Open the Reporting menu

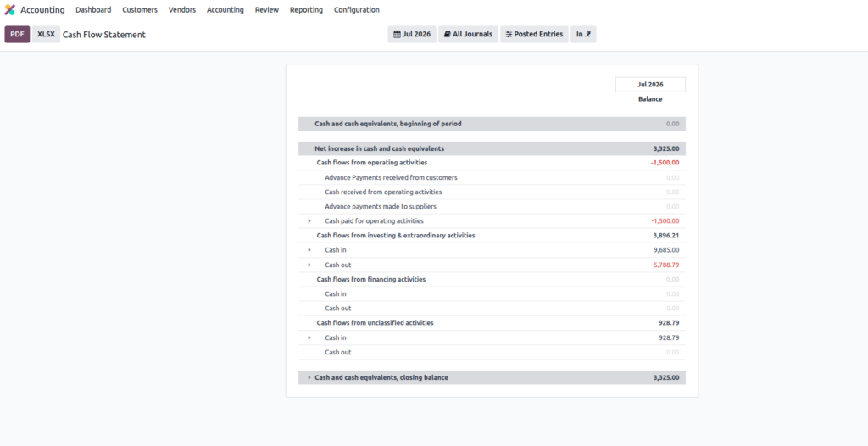[x=306, y=10]
